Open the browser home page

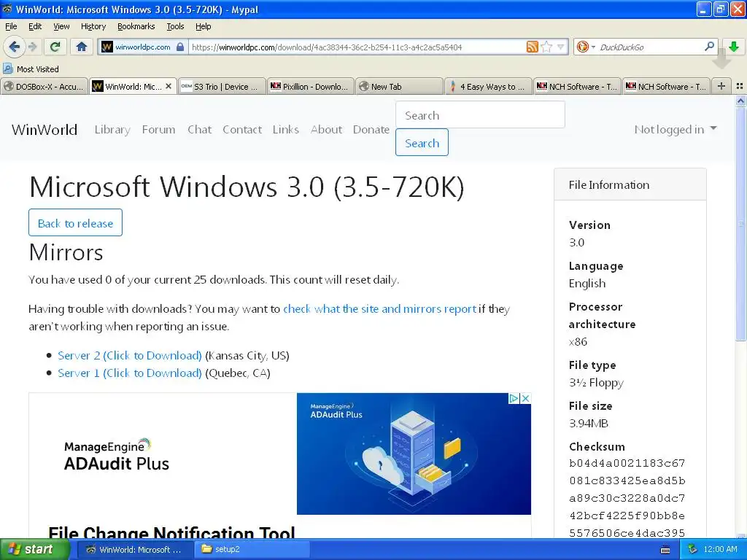[82, 47]
